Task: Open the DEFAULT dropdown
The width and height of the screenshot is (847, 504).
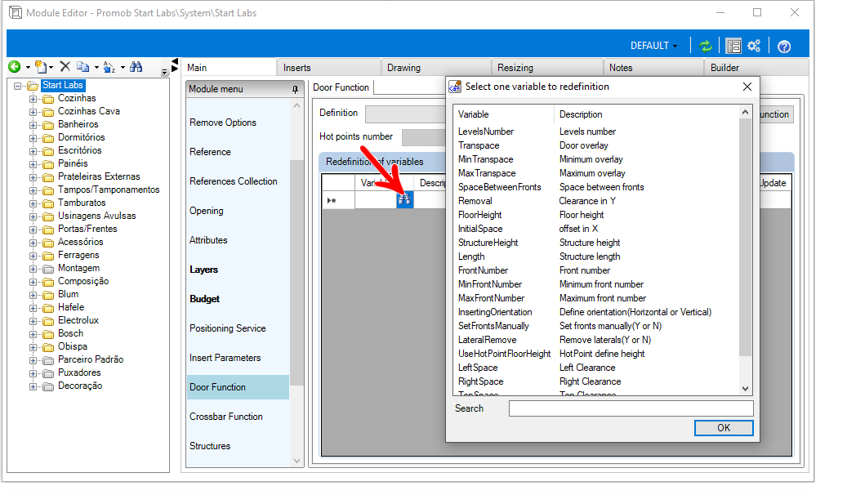Action: (x=654, y=46)
